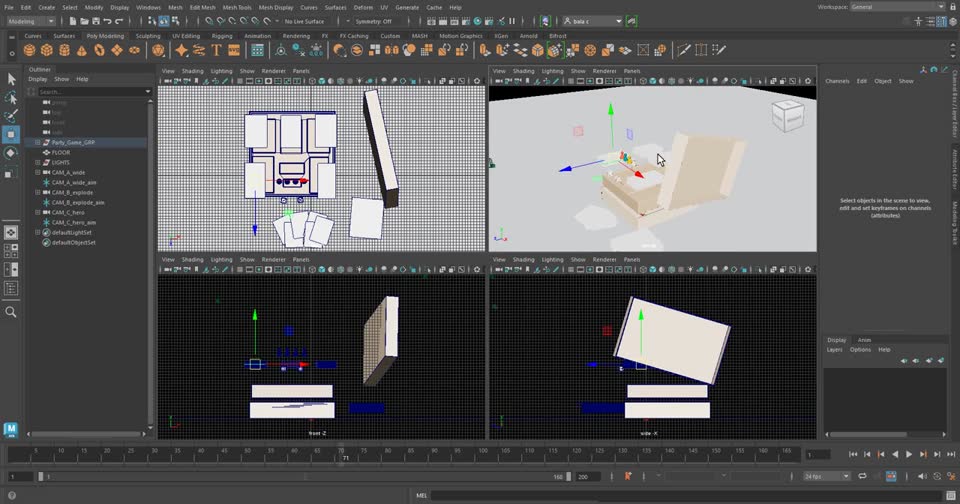Click the polygon Type text tool icon
960x504 pixels.
tap(216, 50)
